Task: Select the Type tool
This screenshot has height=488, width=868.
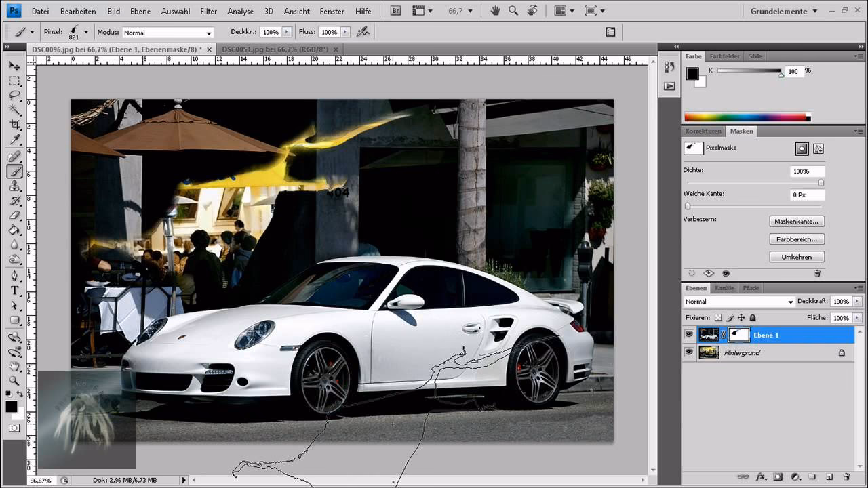Action: (15, 290)
